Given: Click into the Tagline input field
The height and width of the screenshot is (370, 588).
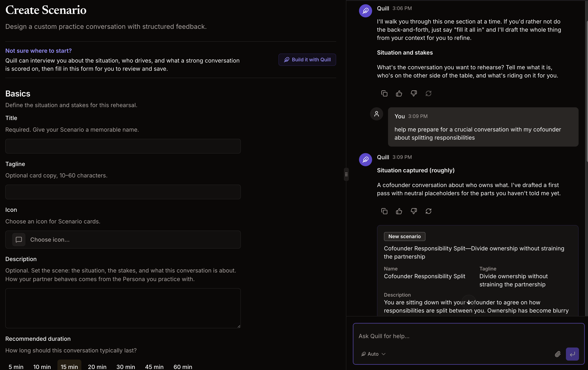Looking at the screenshot, I should point(123,192).
